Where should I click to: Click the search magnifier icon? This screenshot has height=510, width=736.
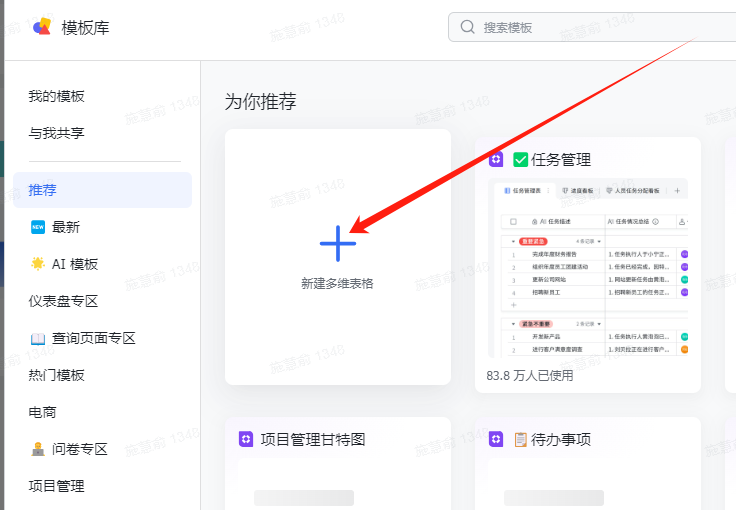coord(467,27)
